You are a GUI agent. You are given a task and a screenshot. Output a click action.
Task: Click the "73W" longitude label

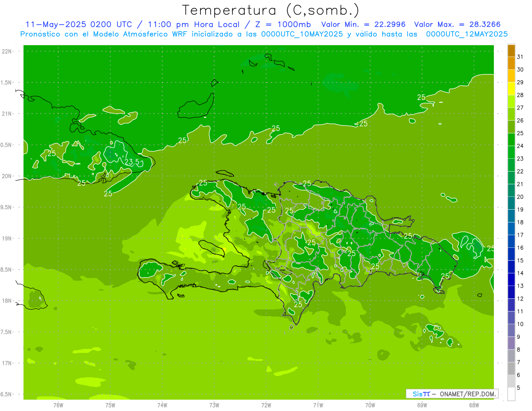[214, 405]
